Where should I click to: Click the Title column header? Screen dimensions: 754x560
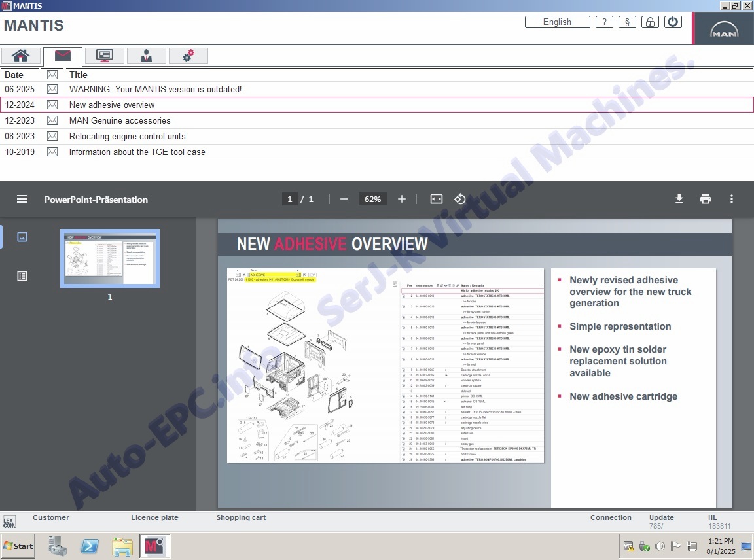pyautogui.click(x=79, y=75)
